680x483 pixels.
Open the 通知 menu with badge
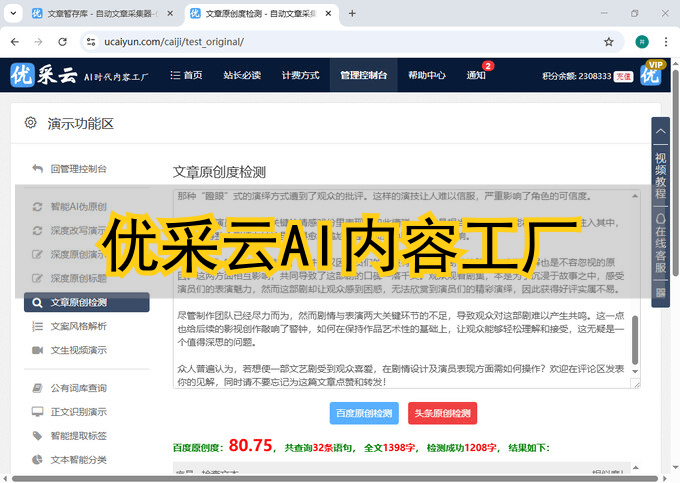pyautogui.click(x=476, y=75)
